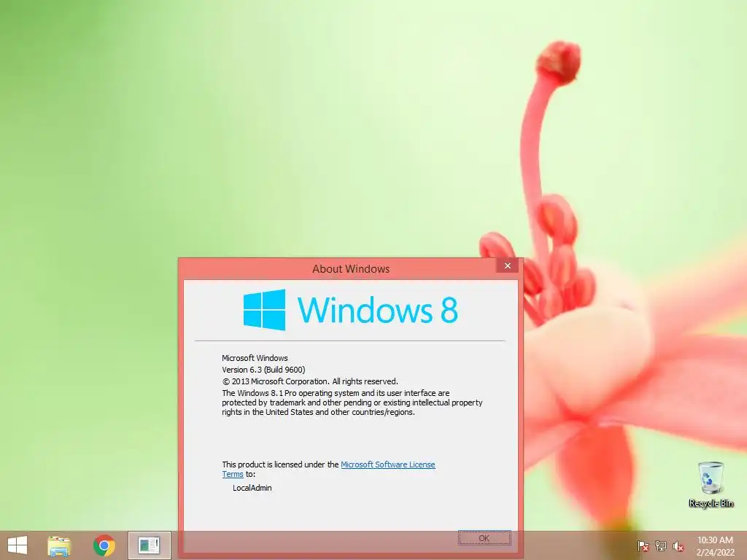The image size is (747, 560).
Task: Click the 'Microsoft Windows' text line
Action: click(255, 358)
